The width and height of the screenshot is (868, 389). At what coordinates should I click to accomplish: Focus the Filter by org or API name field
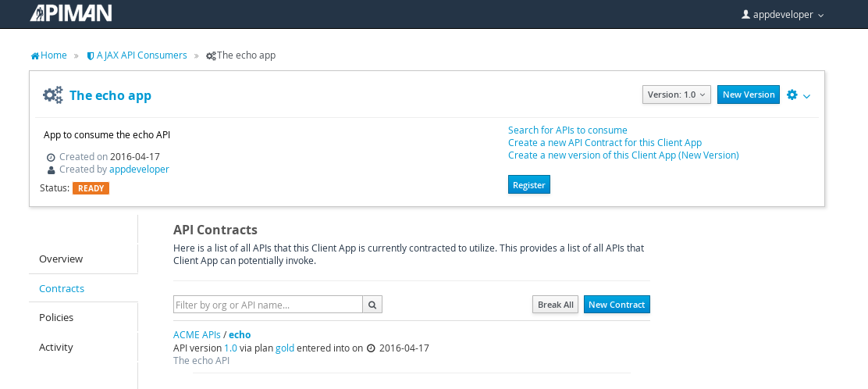pyautogui.click(x=268, y=304)
